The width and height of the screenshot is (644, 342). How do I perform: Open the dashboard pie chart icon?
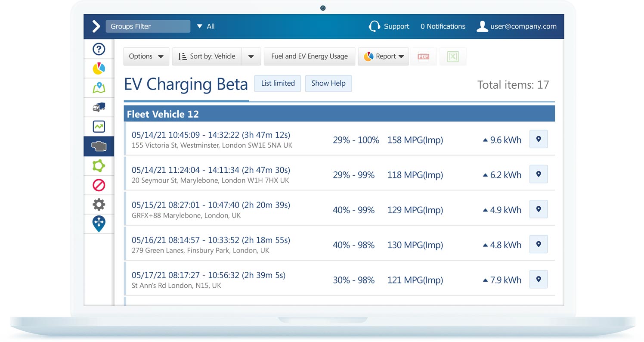pos(99,68)
